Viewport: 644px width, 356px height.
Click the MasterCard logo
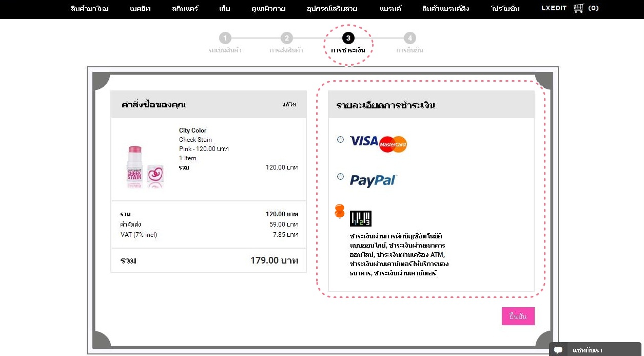393,144
